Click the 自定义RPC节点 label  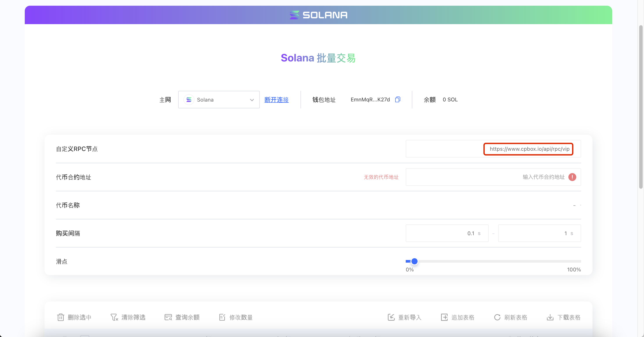click(77, 149)
